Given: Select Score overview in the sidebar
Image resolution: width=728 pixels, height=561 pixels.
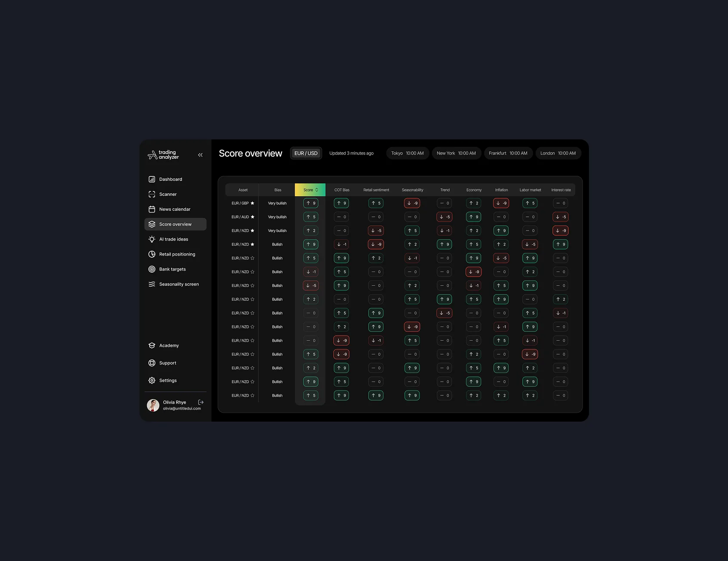Looking at the screenshot, I should tap(176, 224).
